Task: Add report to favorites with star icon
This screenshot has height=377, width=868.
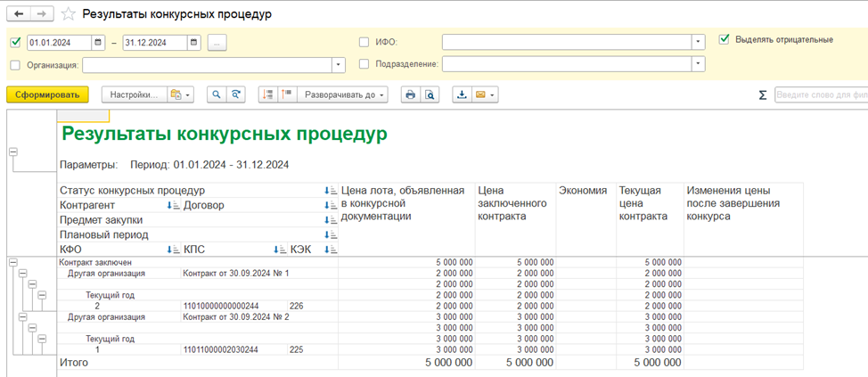Action: pyautogui.click(x=69, y=14)
